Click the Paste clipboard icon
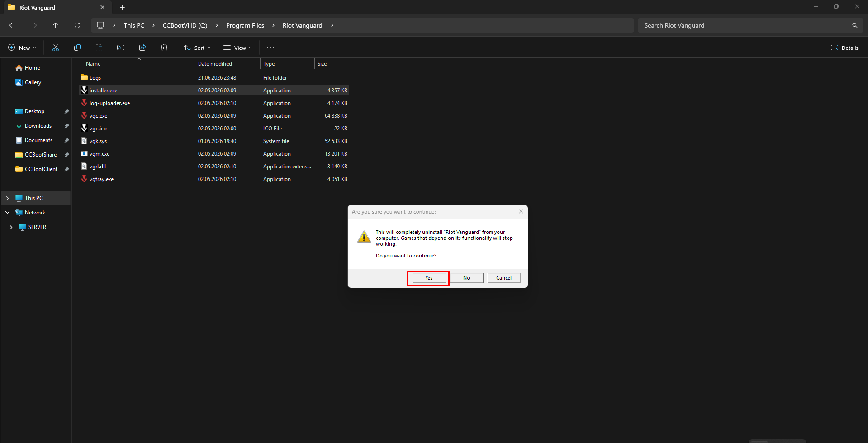Screen dimensions: 868x443 (99, 48)
